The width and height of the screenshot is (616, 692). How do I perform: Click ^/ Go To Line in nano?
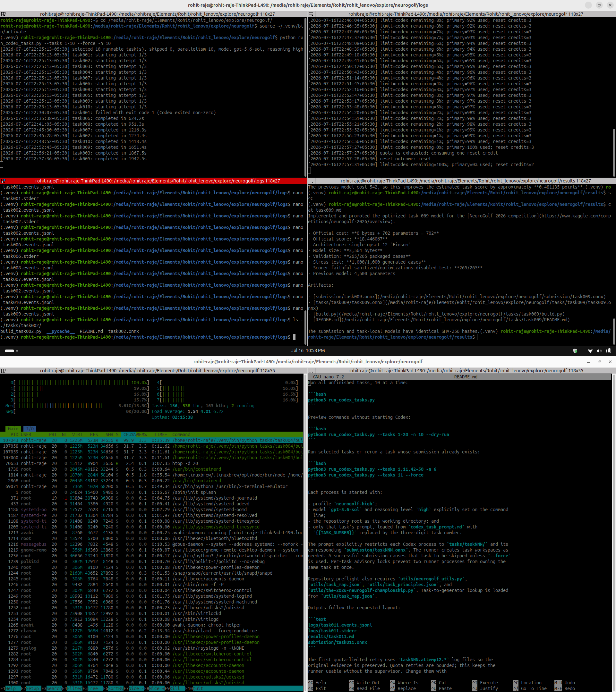530,688
